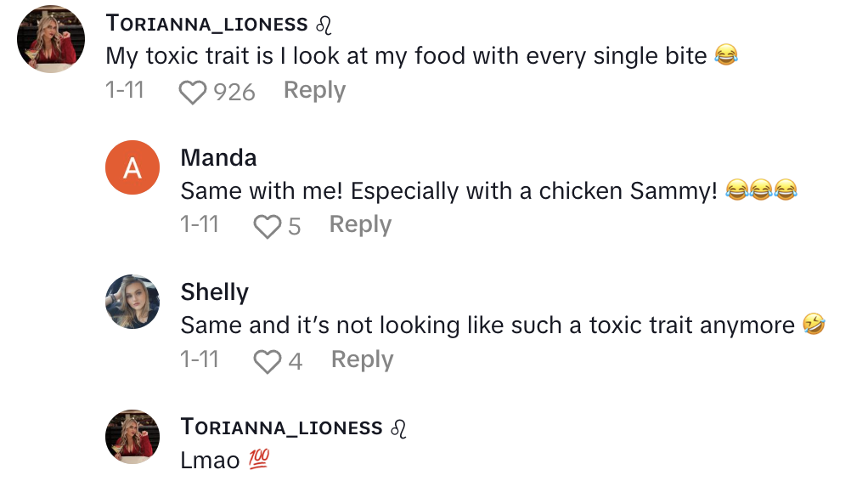Click the Leo symbol beside top username
The height and width of the screenshot is (481, 868).
pyautogui.click(x=324, y=25)
